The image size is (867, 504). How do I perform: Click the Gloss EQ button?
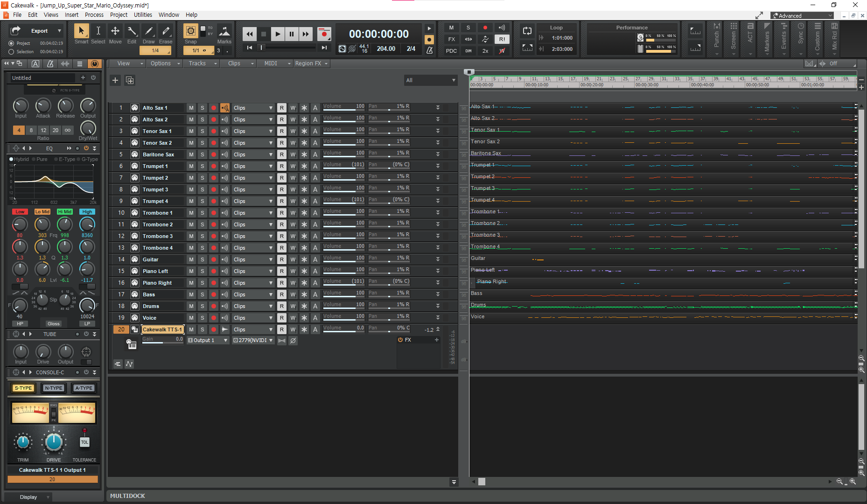click(x=54, y=323)
